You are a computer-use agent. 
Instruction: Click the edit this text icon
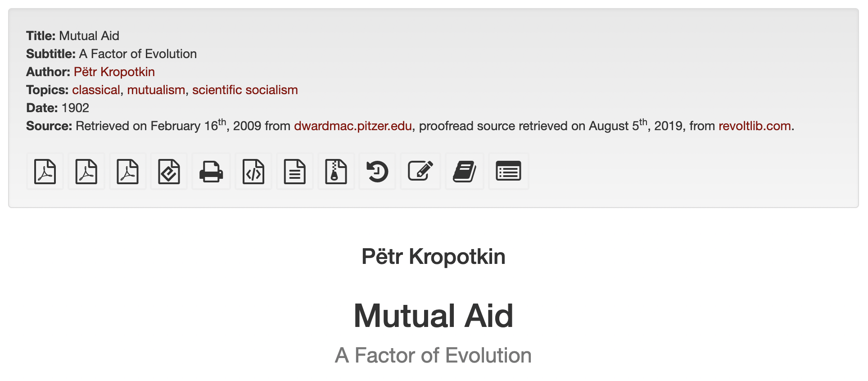tap(420, 172)
